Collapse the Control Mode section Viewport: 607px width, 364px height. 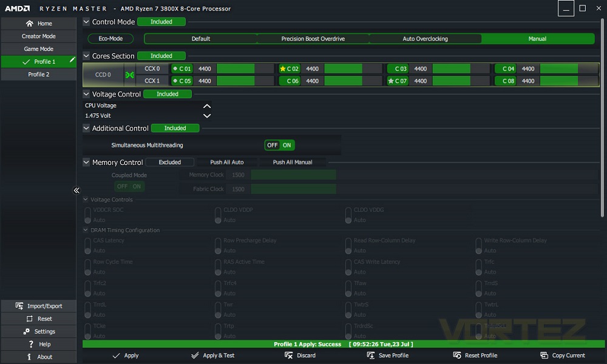click(86, 22)
